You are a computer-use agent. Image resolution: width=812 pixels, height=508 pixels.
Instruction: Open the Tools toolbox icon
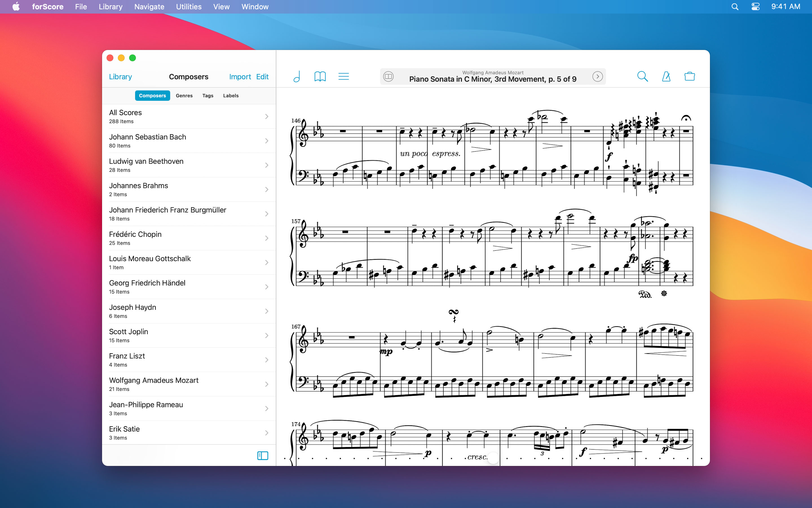[690, 76]
